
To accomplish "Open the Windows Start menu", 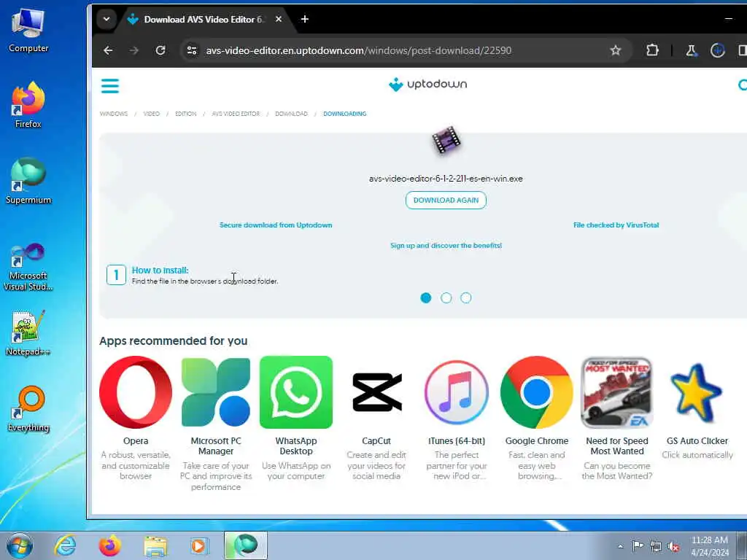I will coord(20,545).
